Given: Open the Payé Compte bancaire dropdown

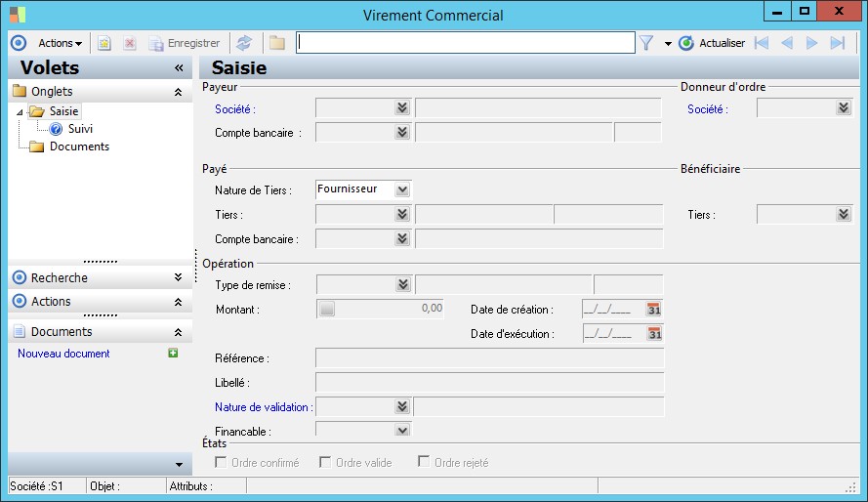Looking at the screenshot, I should (x=402, y=238).
